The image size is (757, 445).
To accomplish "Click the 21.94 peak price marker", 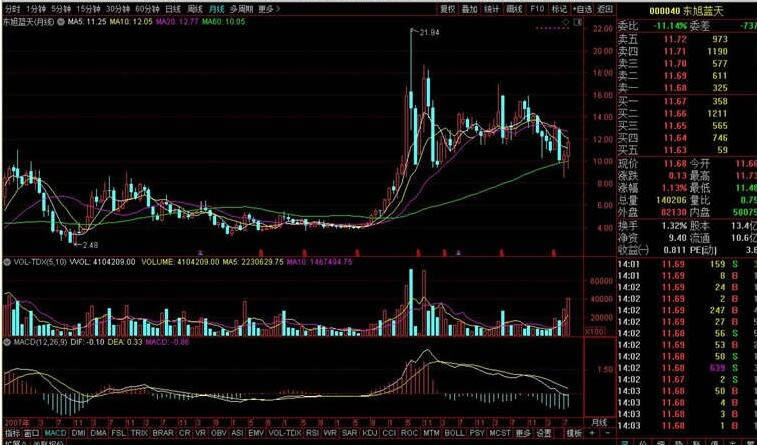I will [x=428, y=33].
